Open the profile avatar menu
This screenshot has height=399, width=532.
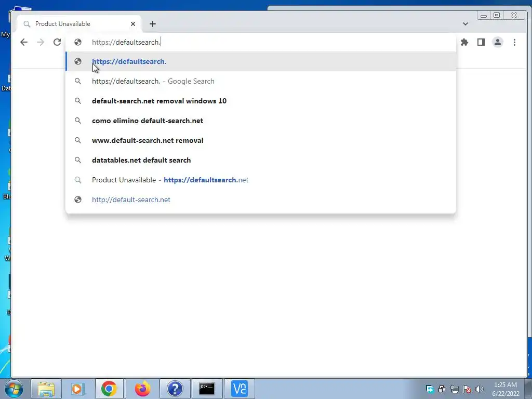[497, 42]
